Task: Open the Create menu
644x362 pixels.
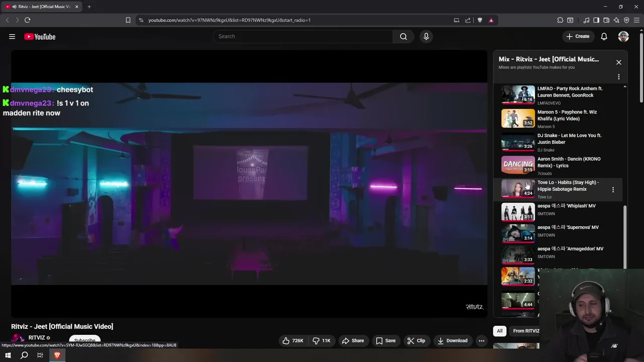Action: 578,36
